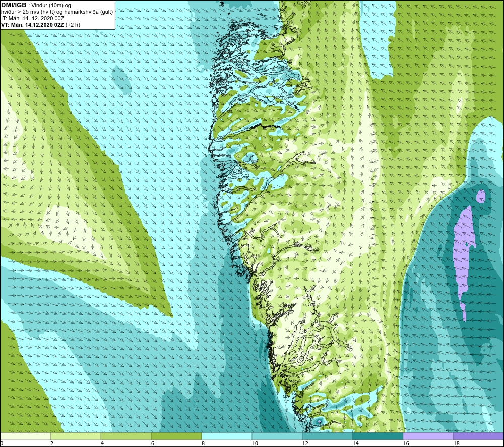Click the 2–4 m/s light green swatch
Image resolution: width=504 pixels, height=447 pixels.
click(x=76, y=436)
